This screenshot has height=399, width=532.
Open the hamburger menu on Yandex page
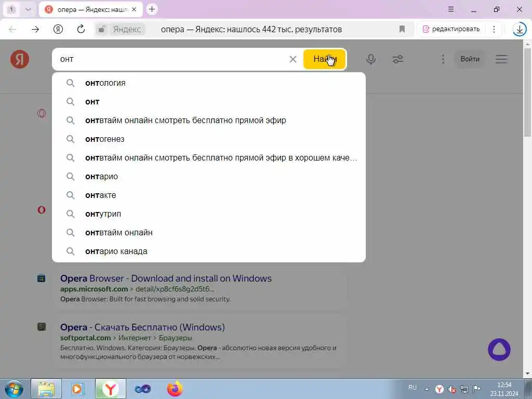coord(501,59)
